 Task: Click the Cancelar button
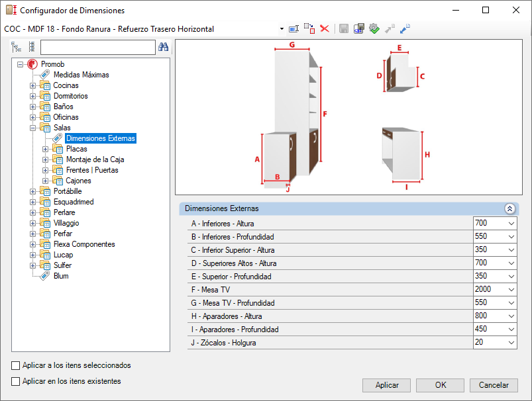[494, 385]
